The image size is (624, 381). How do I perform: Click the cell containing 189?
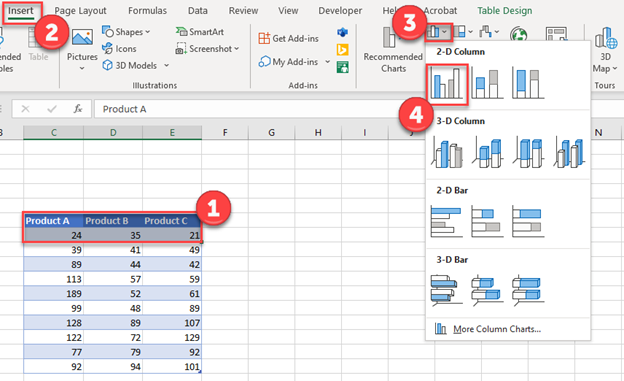pos(54,294)
